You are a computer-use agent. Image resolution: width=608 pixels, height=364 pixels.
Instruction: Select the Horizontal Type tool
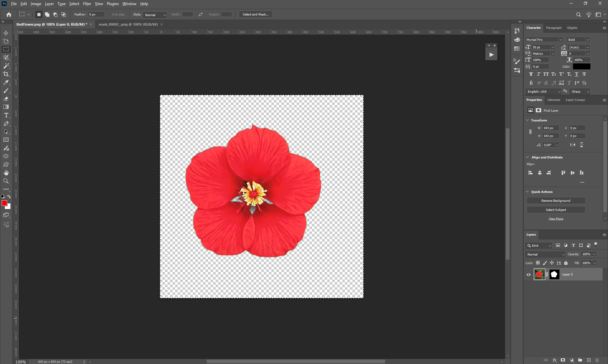6,115
